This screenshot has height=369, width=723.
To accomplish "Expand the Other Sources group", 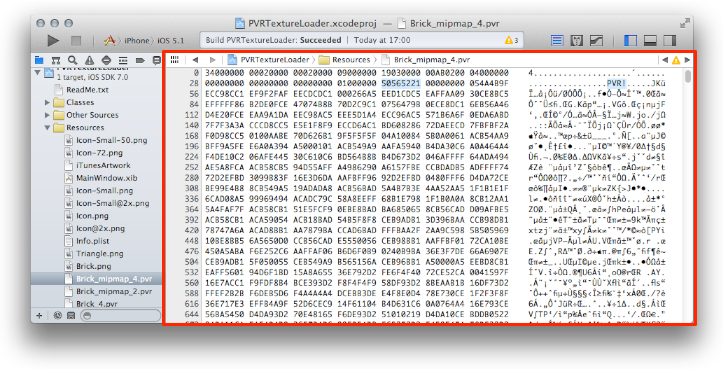I will pyautogui.click(x=47, y=115).
